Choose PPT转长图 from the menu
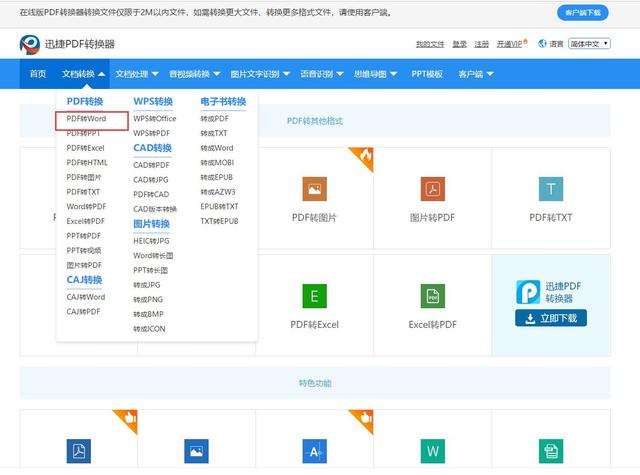Viewport: 640px width, 475px height. (150, 270)
